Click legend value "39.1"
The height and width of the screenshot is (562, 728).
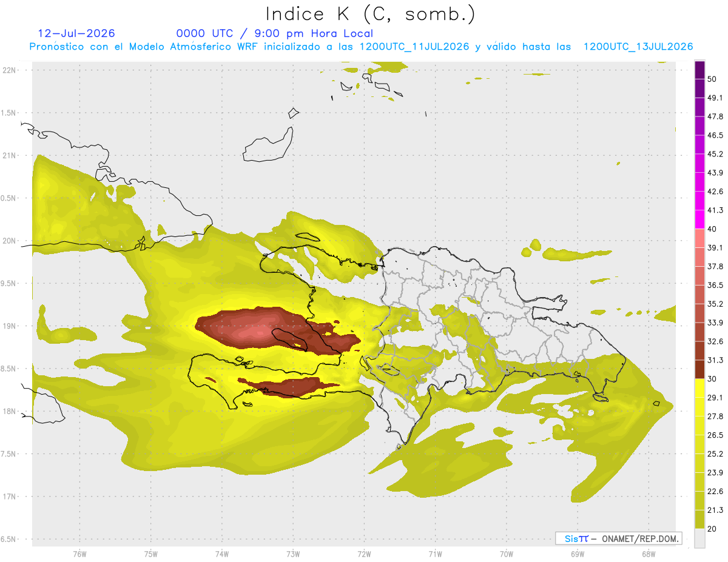point(715,248)
